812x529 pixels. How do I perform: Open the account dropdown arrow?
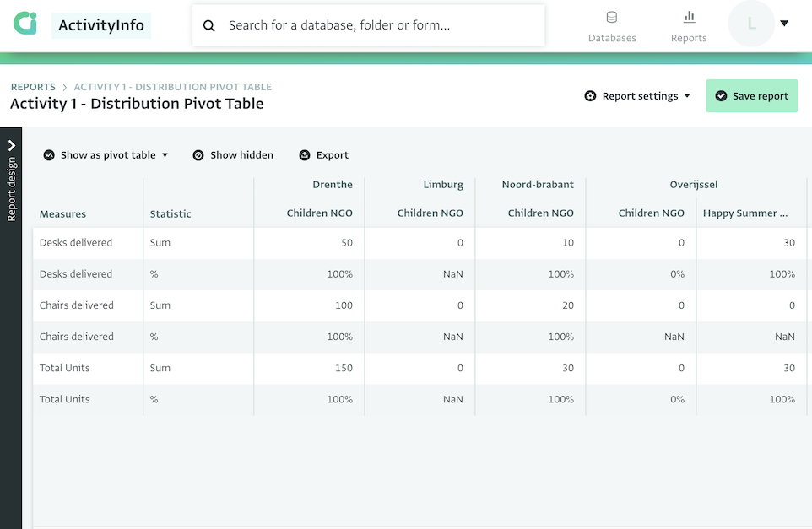[x=785, y=23]
